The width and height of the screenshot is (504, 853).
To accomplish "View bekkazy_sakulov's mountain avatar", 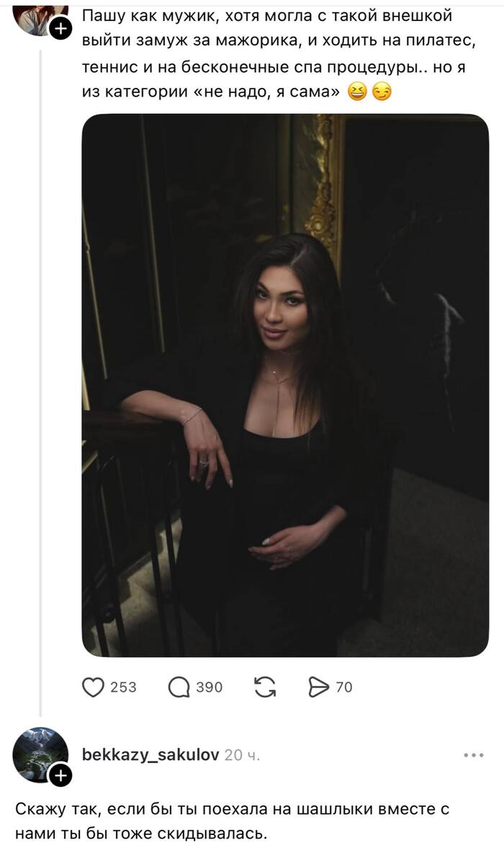I will [40, 754].
